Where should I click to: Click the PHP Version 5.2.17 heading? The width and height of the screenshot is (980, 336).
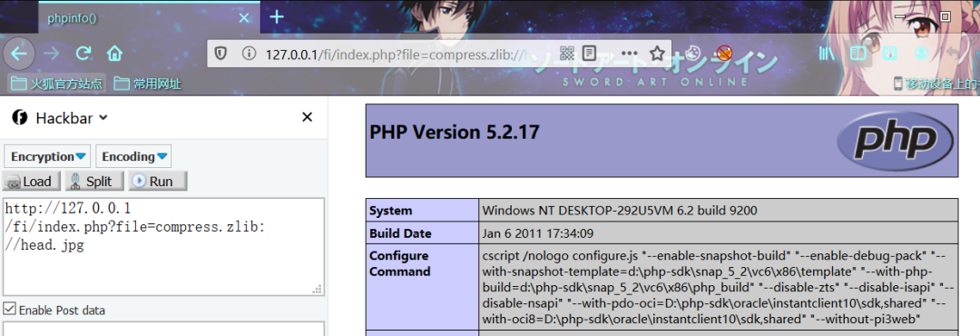(455, 132)
